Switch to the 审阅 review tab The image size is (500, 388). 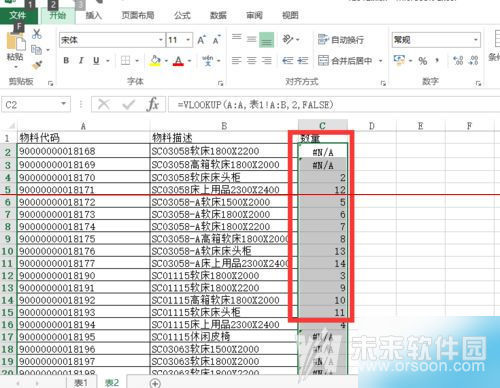pyautogui.click(x=254, y=15)
